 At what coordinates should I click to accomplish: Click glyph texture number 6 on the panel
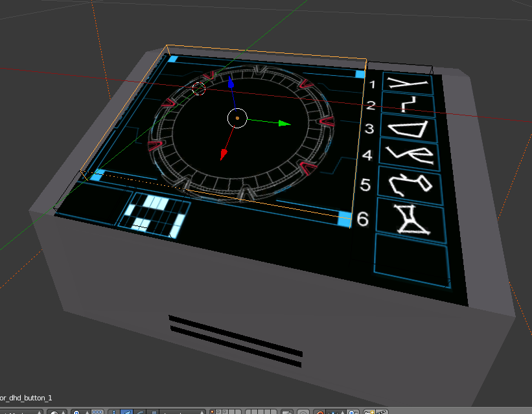coord(410,218)
